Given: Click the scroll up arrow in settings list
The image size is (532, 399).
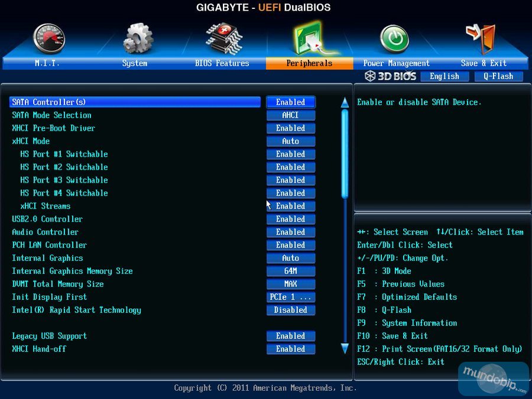Looking at the screenshot, I should pos(345,102).
